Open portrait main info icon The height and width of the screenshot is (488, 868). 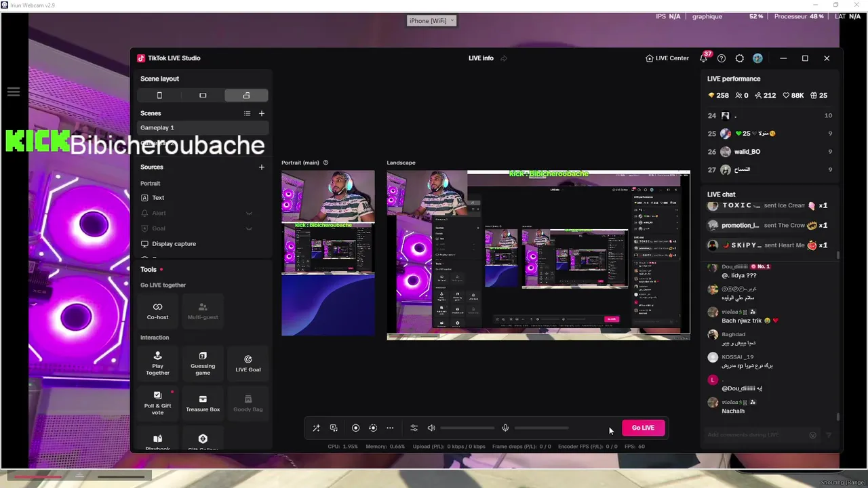[x=325, y=163]
